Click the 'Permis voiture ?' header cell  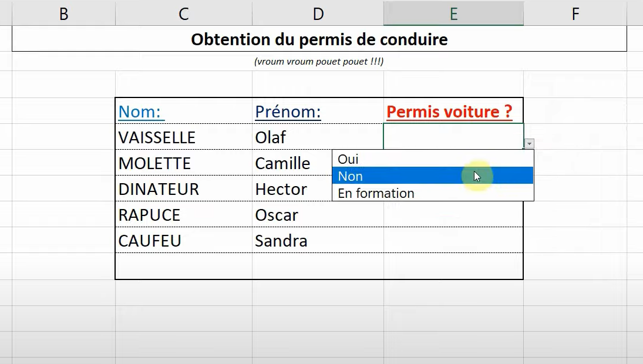(450, 112)
